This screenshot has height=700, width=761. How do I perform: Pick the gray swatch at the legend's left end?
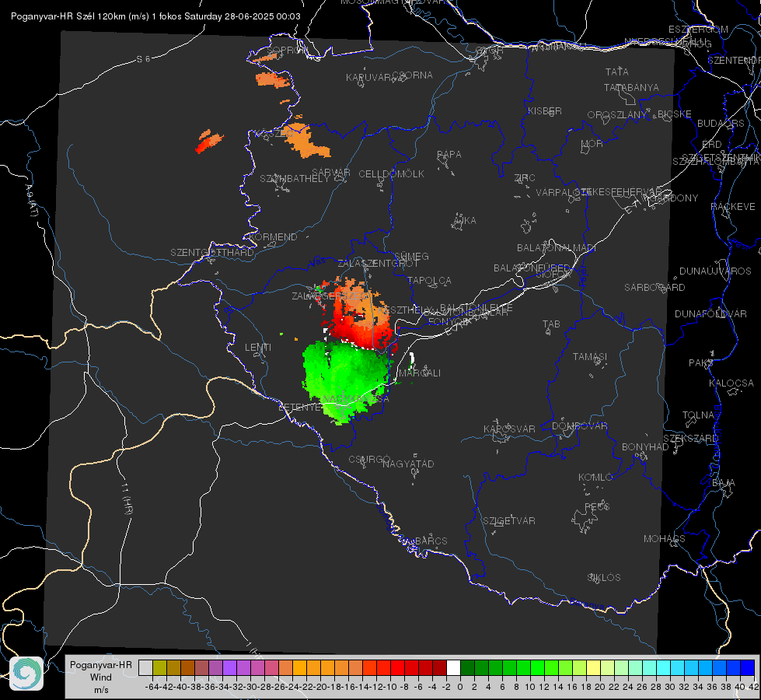[145, 667]
